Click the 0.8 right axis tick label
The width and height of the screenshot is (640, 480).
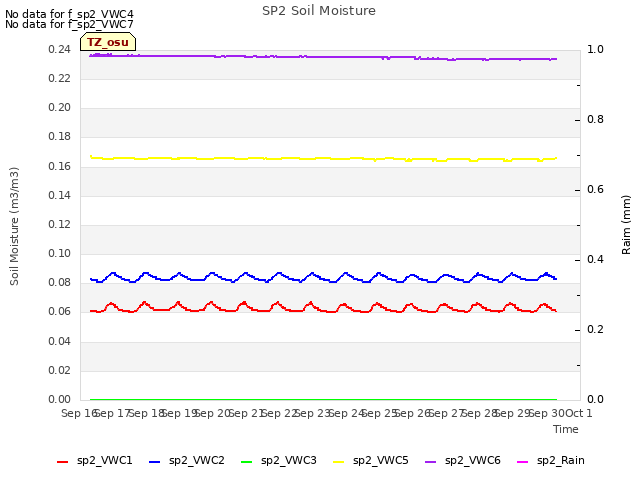[x=595, y=120]
